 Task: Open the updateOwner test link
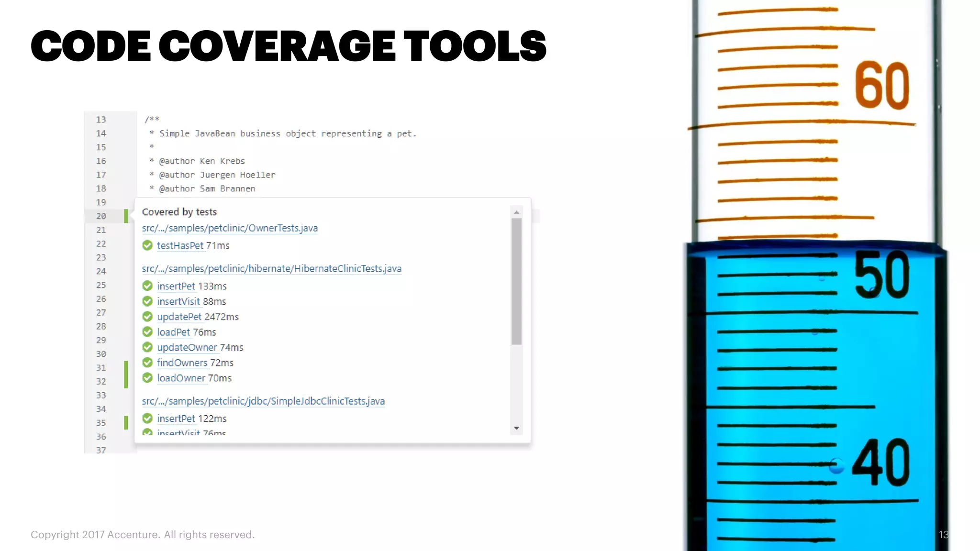click(187, 348)
